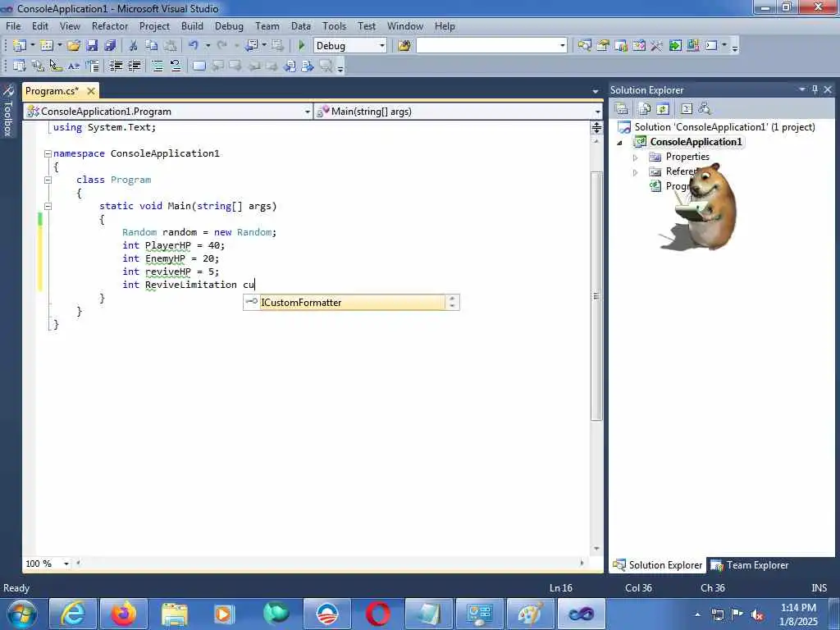
Task: Open the Build menu
Action: (x=192, y=26)
